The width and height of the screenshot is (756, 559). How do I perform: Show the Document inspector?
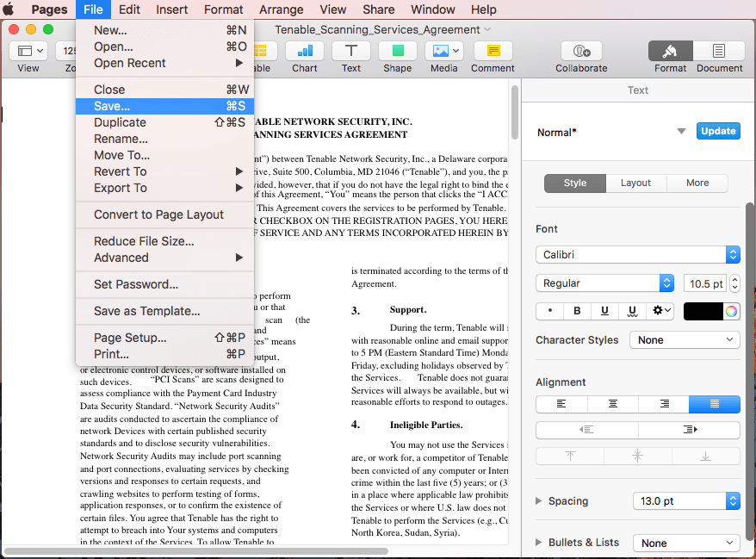pyautogui.click(x=719, y=51)
